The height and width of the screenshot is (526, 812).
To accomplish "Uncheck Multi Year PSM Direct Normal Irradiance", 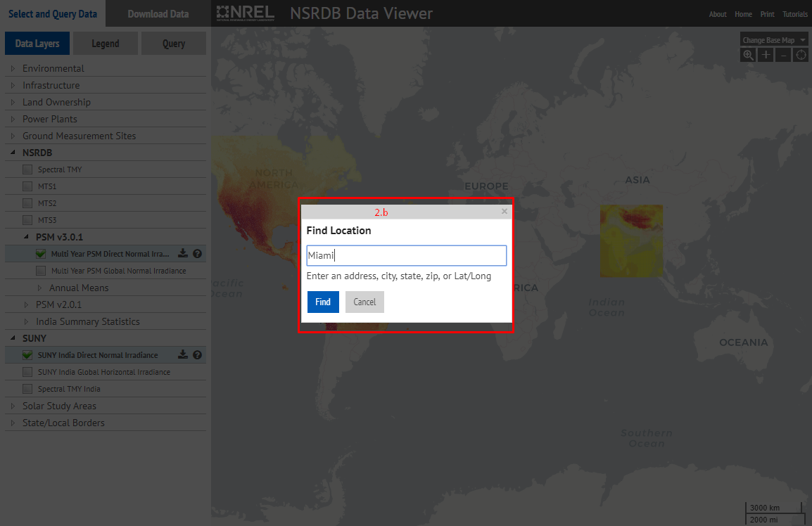I will click(41, 254).
